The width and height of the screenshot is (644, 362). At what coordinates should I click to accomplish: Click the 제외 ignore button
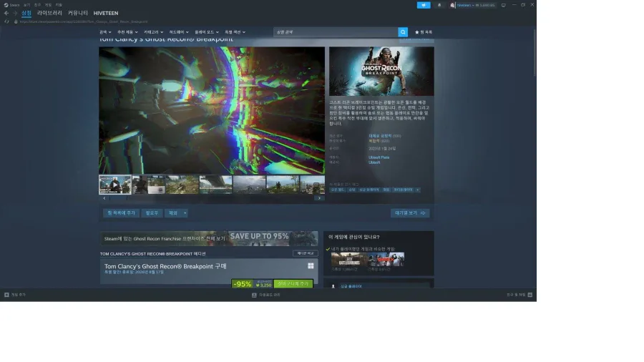coord(173,213)
